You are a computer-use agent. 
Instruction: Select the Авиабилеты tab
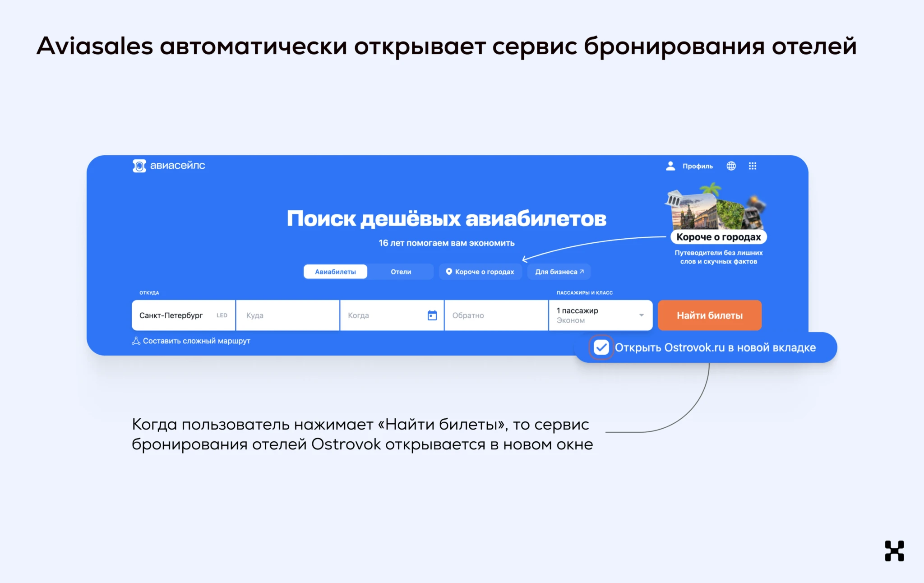(335, 272)
